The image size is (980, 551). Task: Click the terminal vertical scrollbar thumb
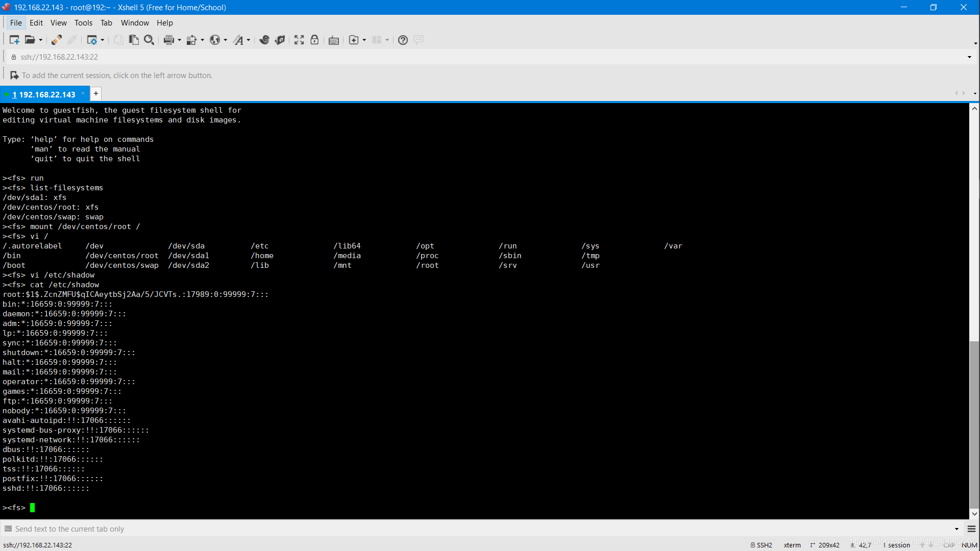(x=974, y=423)
